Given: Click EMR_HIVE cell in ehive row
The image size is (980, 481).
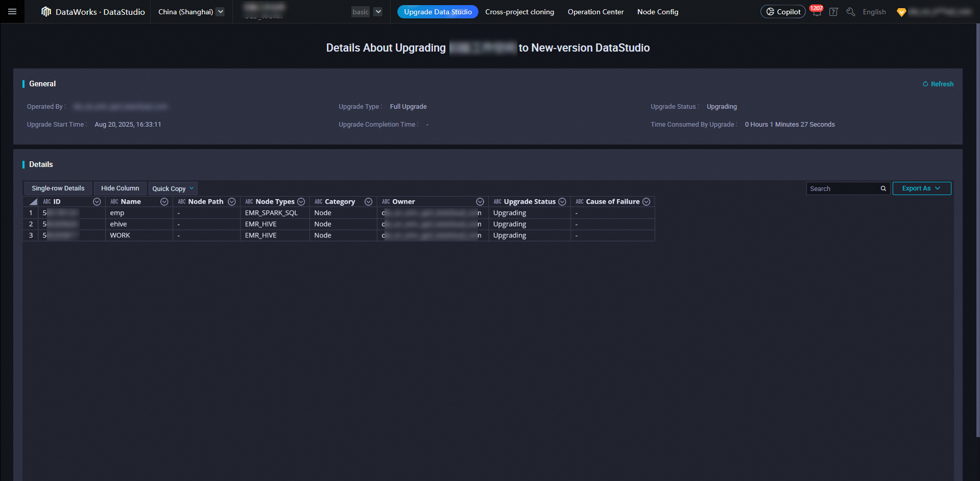Looking at the screenshot, I should click(x=275, y=224).
